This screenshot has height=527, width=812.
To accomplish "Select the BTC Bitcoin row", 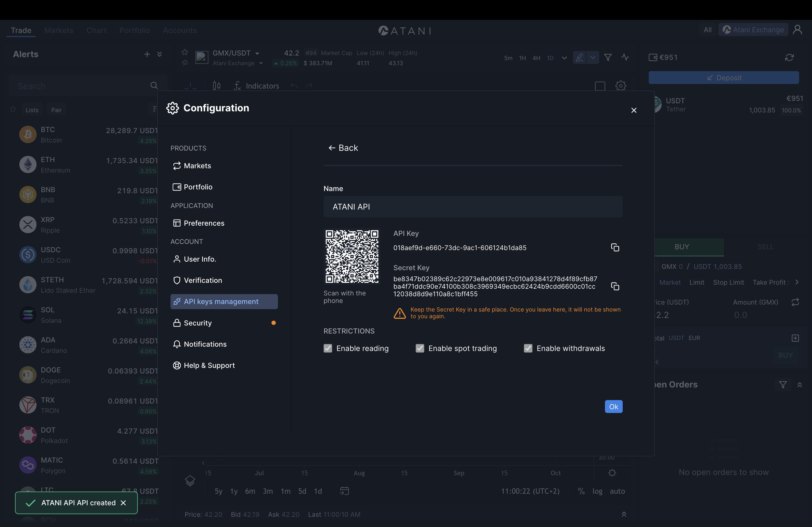I will pos(89,135).
